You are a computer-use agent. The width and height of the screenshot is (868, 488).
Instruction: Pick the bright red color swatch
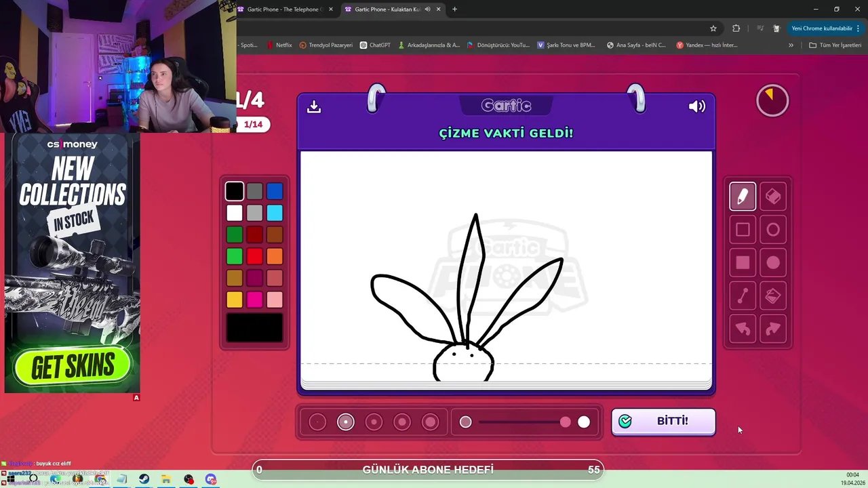pyautogui.click(x=254, y=256)
